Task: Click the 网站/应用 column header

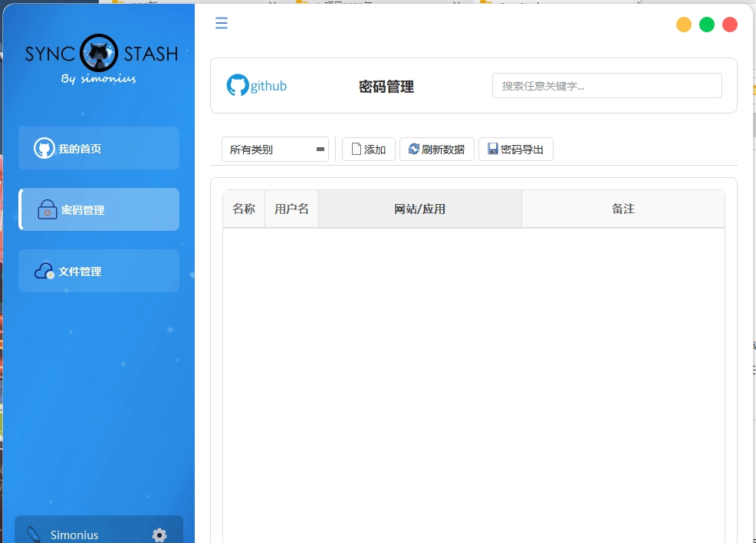Action: pyautogui.click(x=420, y=208)
